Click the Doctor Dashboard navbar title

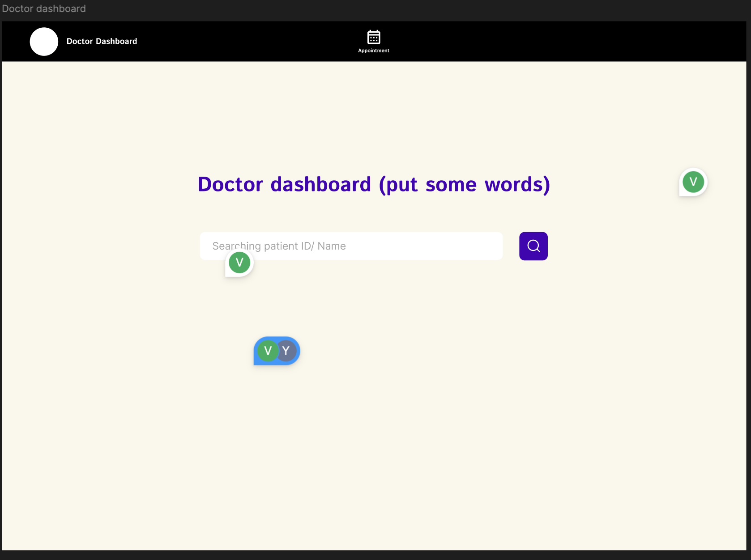coord(102,41)
